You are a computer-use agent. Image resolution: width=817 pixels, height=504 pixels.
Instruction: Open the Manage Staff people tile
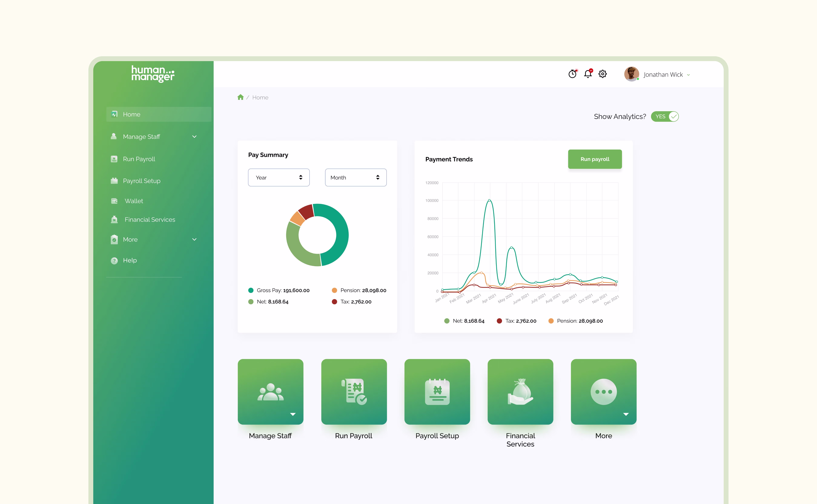click(270, 392)
